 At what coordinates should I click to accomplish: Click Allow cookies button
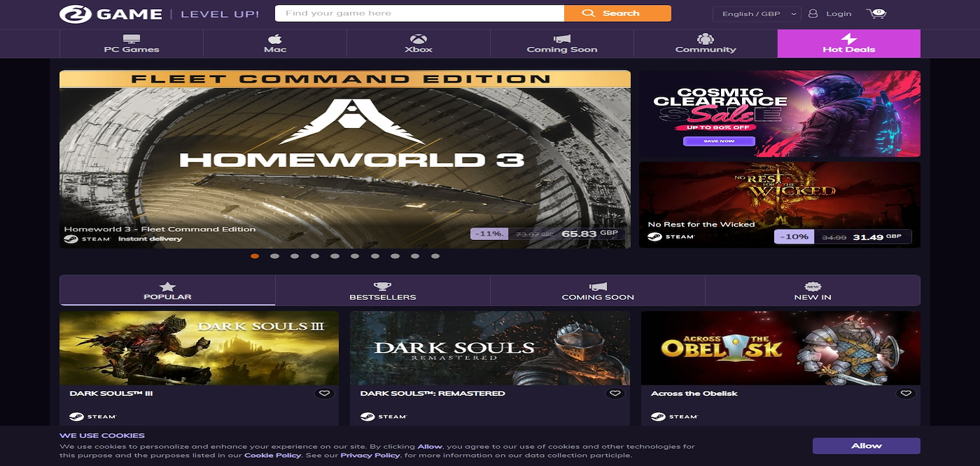pyautogui.click(x=867, y=446)
